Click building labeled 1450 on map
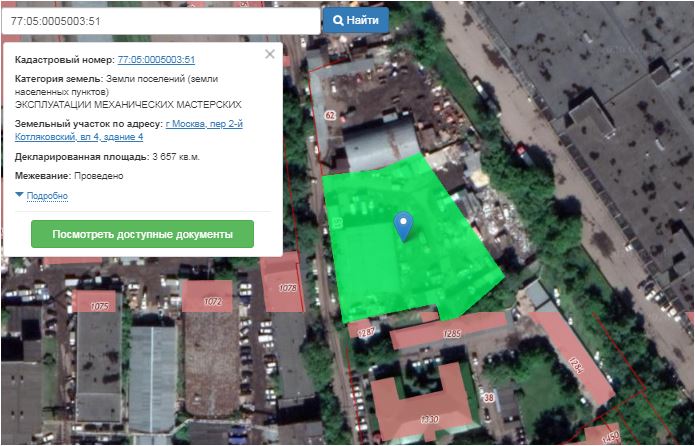 [x=609, y=436]
